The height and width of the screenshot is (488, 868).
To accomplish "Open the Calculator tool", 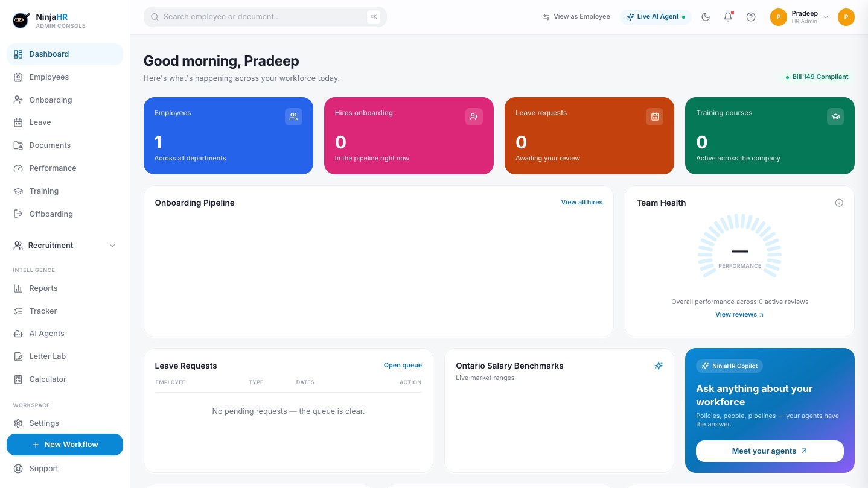I will (65, 379).
